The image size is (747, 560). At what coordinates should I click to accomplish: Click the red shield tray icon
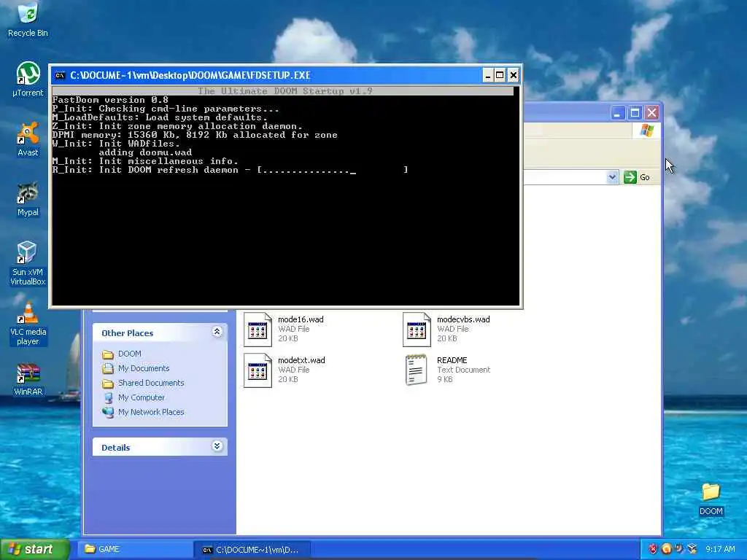653,549
